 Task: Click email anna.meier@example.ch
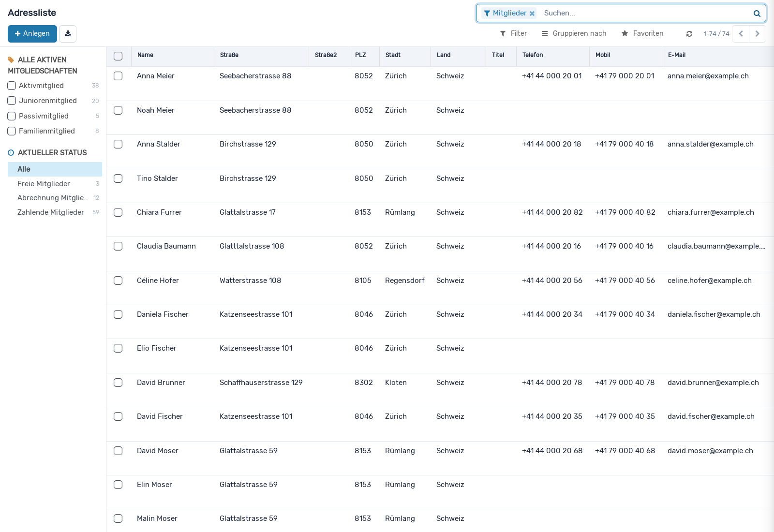point(708,76)
